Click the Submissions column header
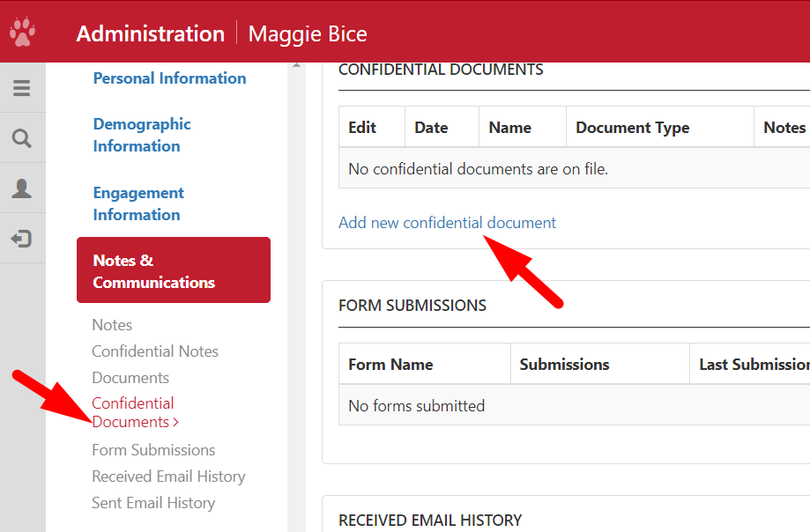Image resolution: width=810 pixels, height=532 pixels. 600,365
